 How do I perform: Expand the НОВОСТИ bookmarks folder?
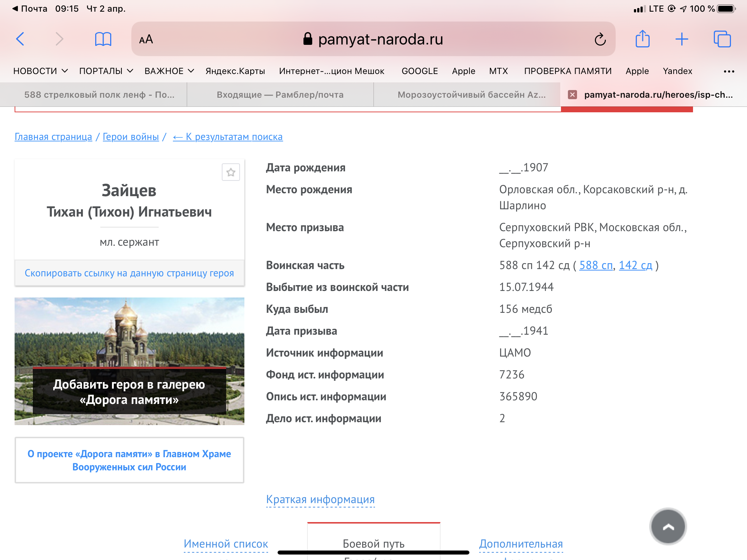coord(40,71)
